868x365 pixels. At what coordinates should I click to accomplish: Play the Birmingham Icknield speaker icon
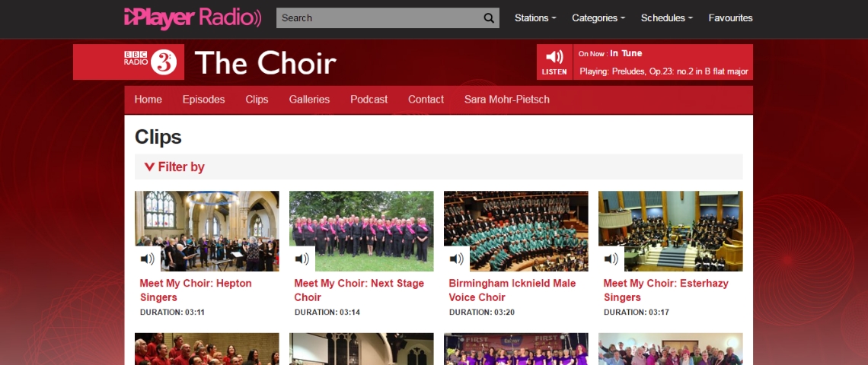[456, 259]
